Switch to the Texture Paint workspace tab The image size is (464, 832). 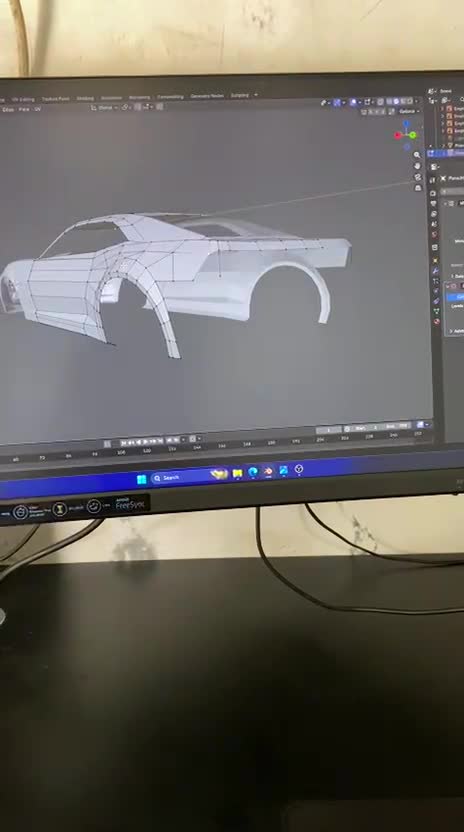pyautogui.click(x=56, y=99)
